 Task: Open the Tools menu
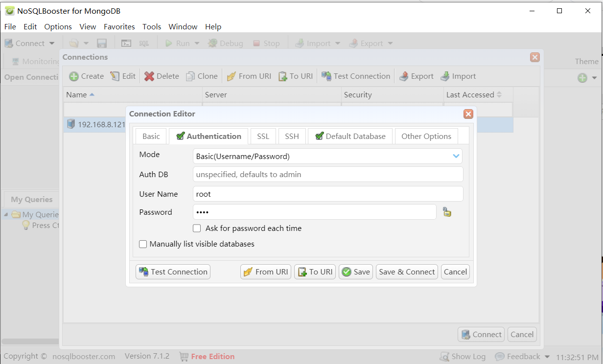pos(152,27)
